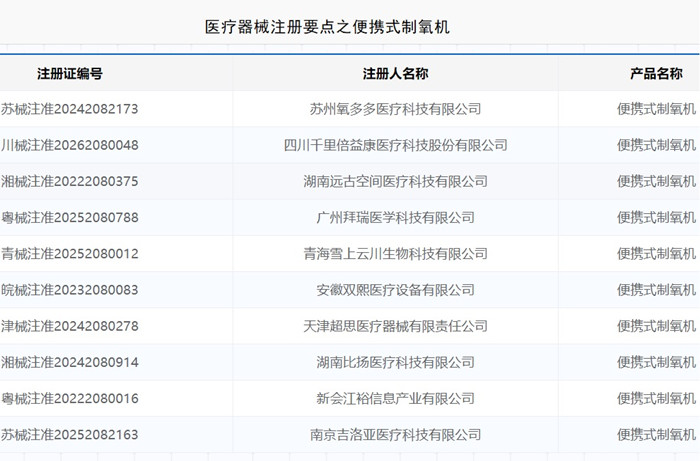Screen dimensions: 700x461
Task: Click 便携式制氧机 in the 四川千里倍益康 row
Action: coord(656,145)
